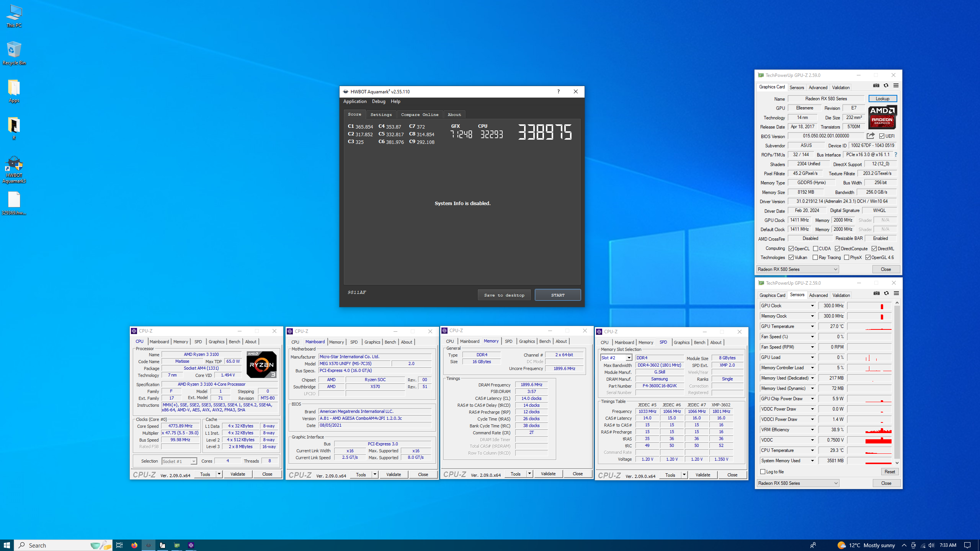Open Firefox from the taskbar
This screenshot has height=551, width=980.
(x=134, y=545)
